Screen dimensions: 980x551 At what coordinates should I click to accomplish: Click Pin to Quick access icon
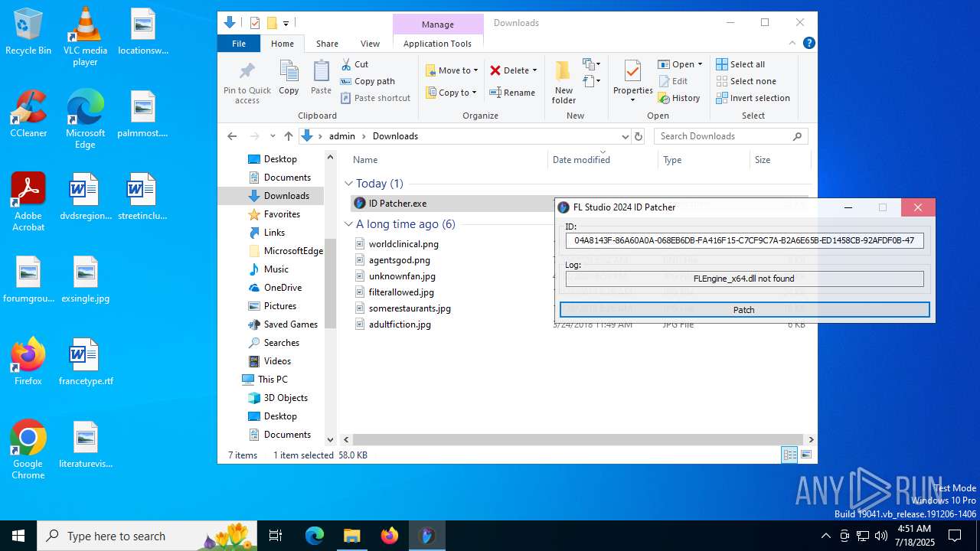(x=247, y=73)
